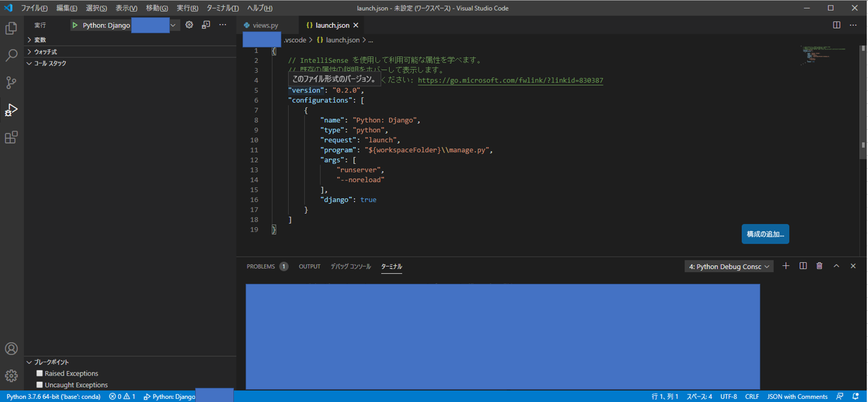Open the Accounts menu icon

coord(11,348)
